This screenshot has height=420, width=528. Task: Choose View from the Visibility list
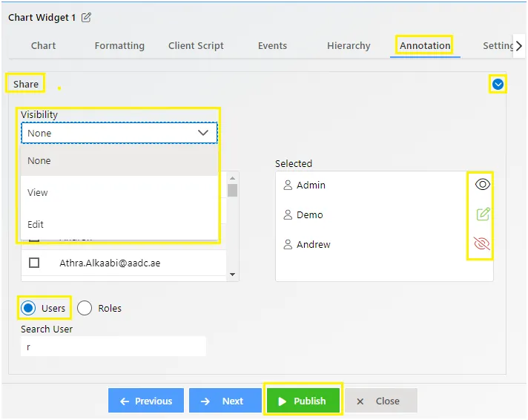tap(119, 192)
